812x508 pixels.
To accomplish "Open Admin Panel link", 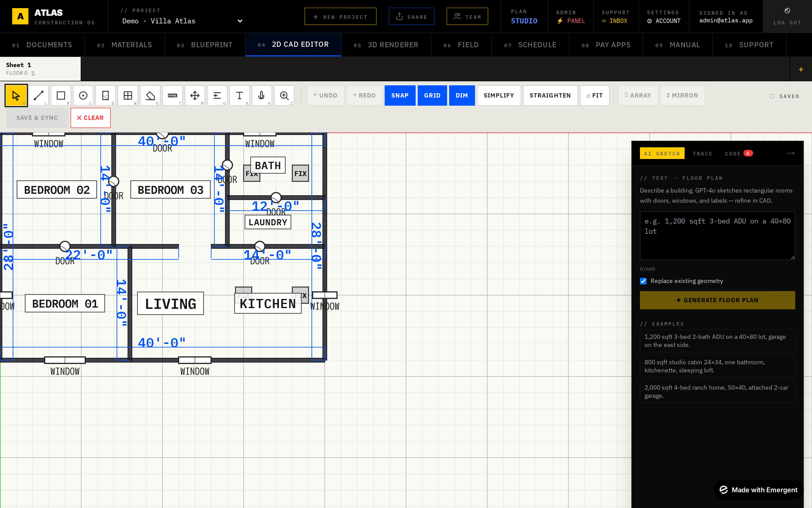I will [x=570, y=17].
